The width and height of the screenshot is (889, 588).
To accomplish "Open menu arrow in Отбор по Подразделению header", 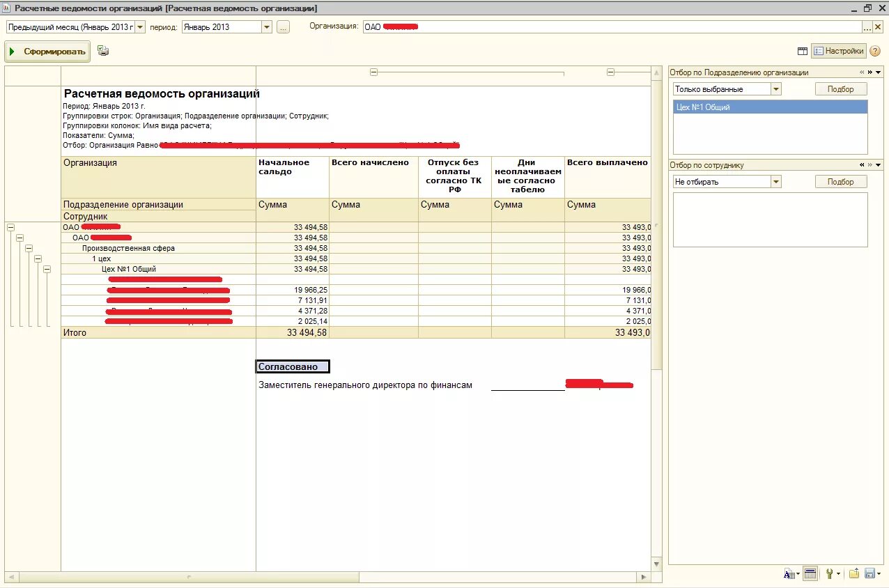I will (x=878, y=72).
